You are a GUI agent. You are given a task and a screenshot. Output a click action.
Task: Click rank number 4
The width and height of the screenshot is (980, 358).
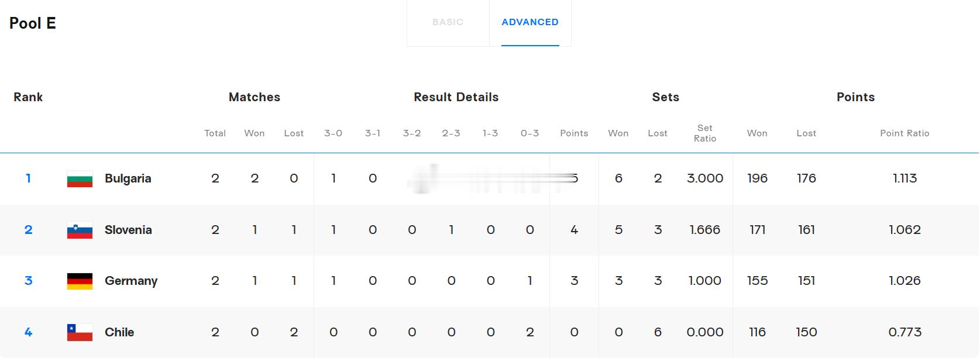tap(28, 332)
